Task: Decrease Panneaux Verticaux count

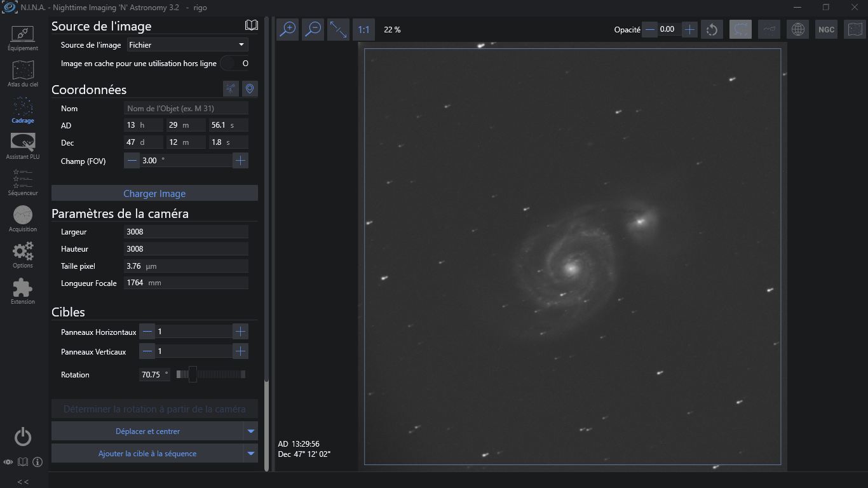Action: (x=147, y=351)
